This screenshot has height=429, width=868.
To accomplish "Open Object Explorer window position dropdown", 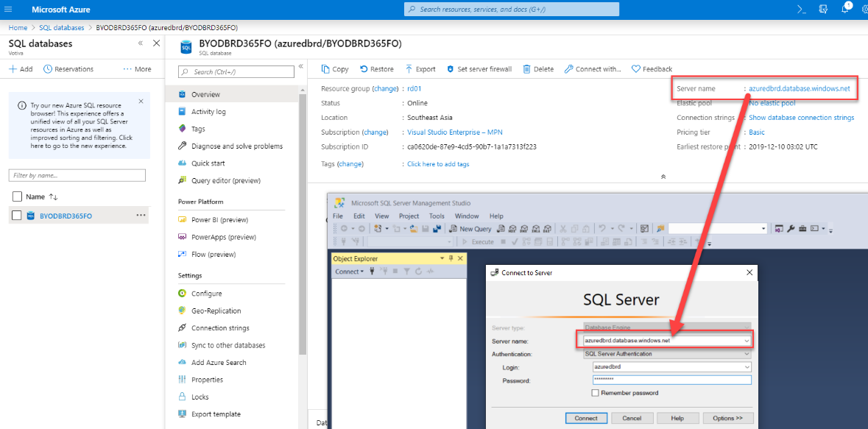I will [442, 258].
